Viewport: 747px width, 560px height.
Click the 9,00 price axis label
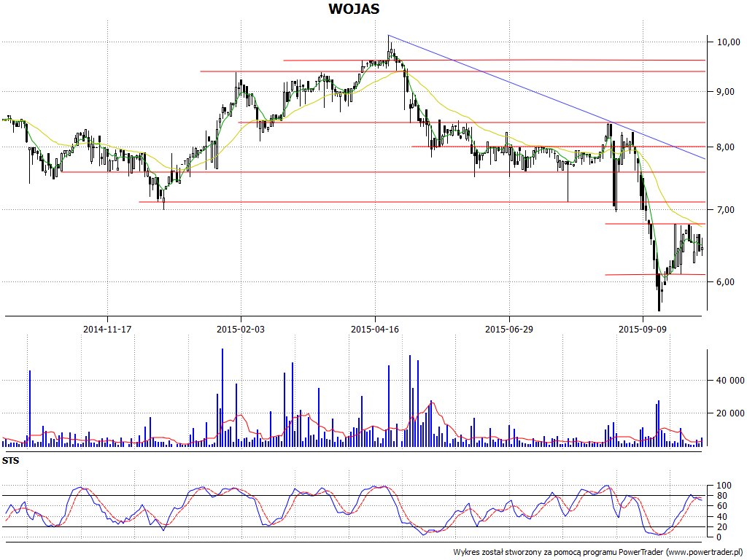click(726, 91)
